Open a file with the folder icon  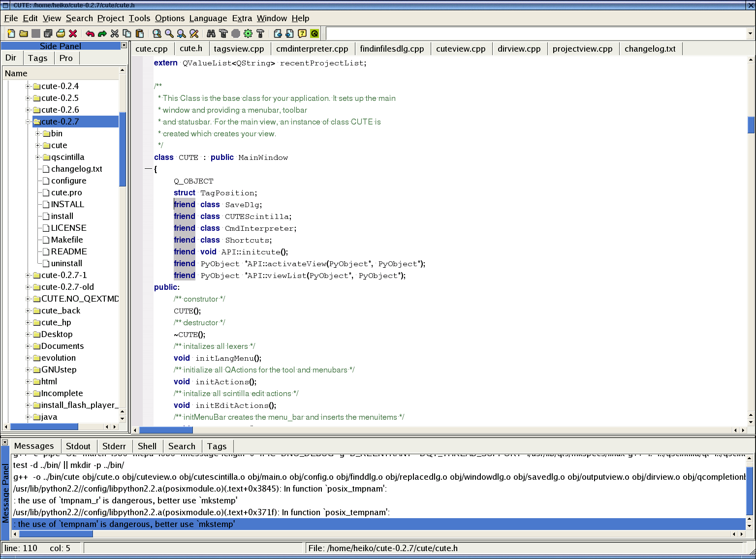(x=23, y=33)
